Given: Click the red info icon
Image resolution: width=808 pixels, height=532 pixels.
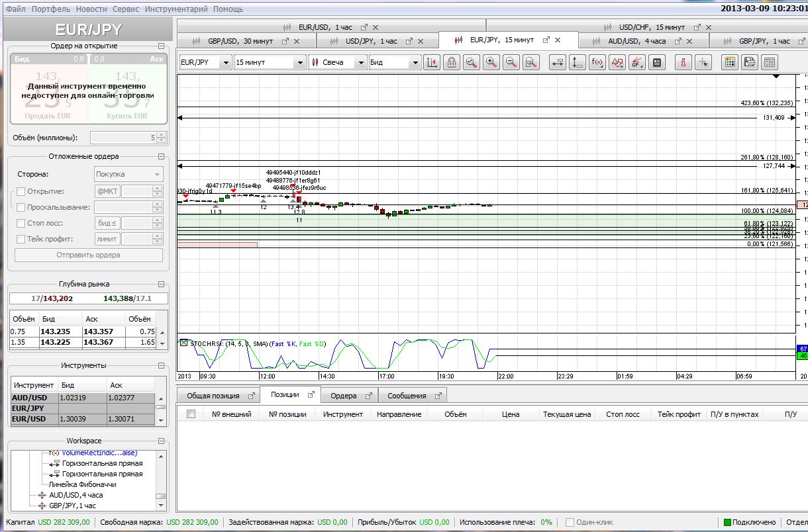Looking at the screenshot, I should [x=683, y=63].
